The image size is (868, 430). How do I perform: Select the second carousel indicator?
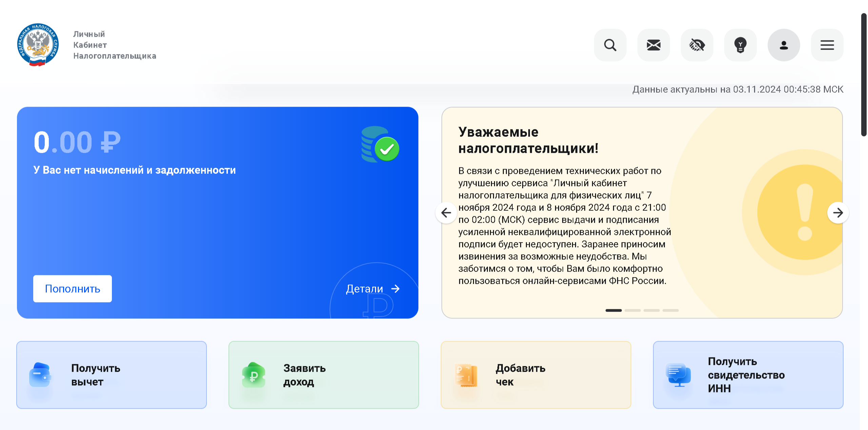pos(633,311)
